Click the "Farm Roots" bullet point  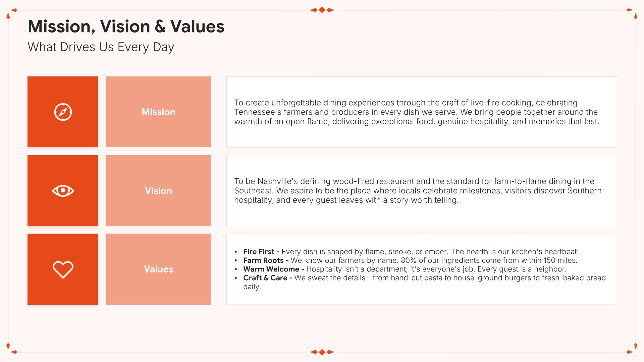(x=410, y=260)
